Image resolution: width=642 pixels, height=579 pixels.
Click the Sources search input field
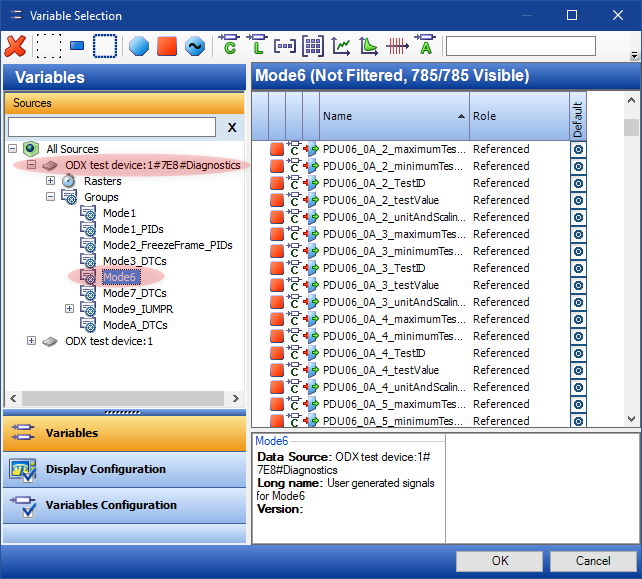pos(112,127)
